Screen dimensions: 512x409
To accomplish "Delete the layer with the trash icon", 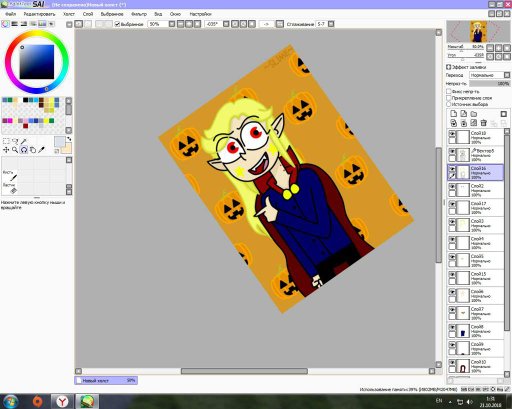I will tap(484, 123).
